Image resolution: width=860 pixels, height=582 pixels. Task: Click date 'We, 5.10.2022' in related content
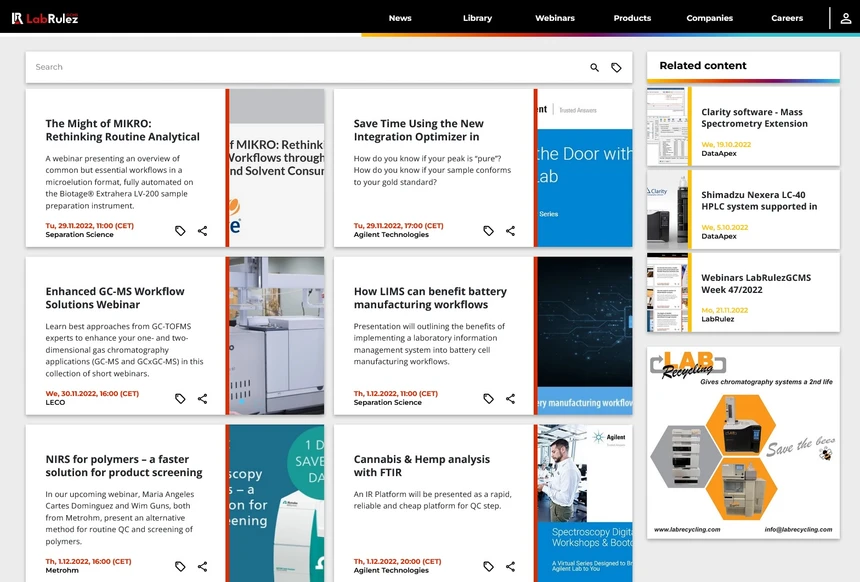[724, 228]
